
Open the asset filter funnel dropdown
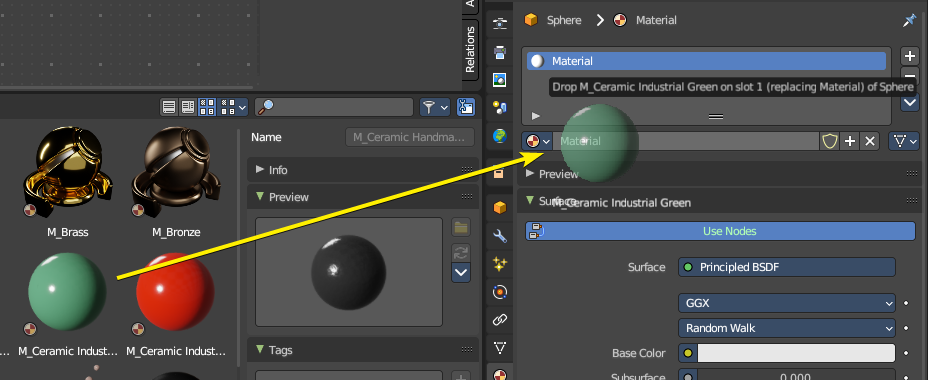tap(435, 107)
